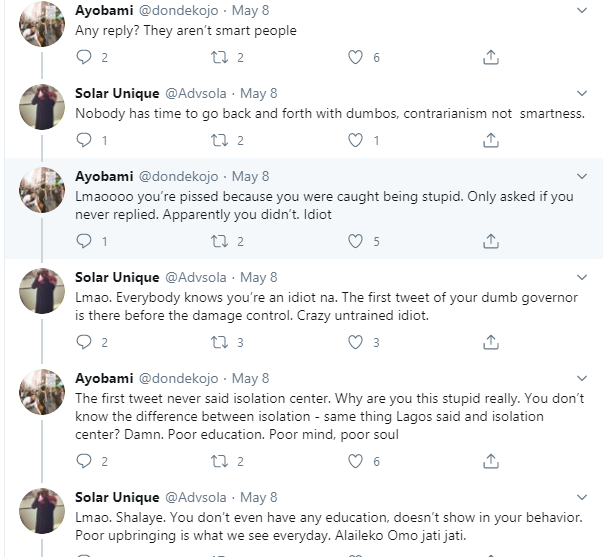Share the 'Lmaoooo you're pissed' tweet
The height and width of the screenshot is (557, 603).
click(x=491, y=241)
